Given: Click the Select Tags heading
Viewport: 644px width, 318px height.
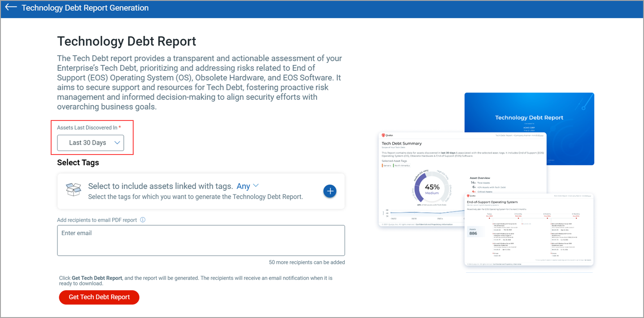Looking at the screenshot, I should [x=78, y=163].
